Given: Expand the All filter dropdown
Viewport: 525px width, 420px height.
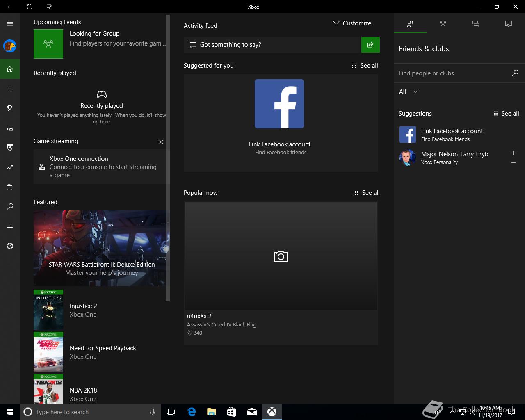Looking at the screenshot, I should [x=409, y=92].
